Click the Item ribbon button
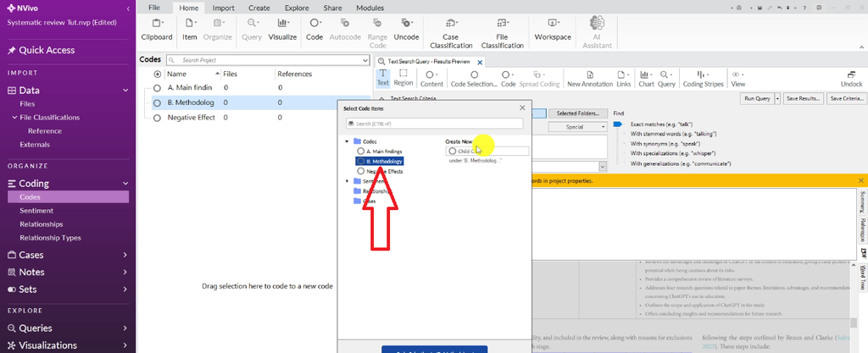Viewport: 868px width, 353px height. 190,30
